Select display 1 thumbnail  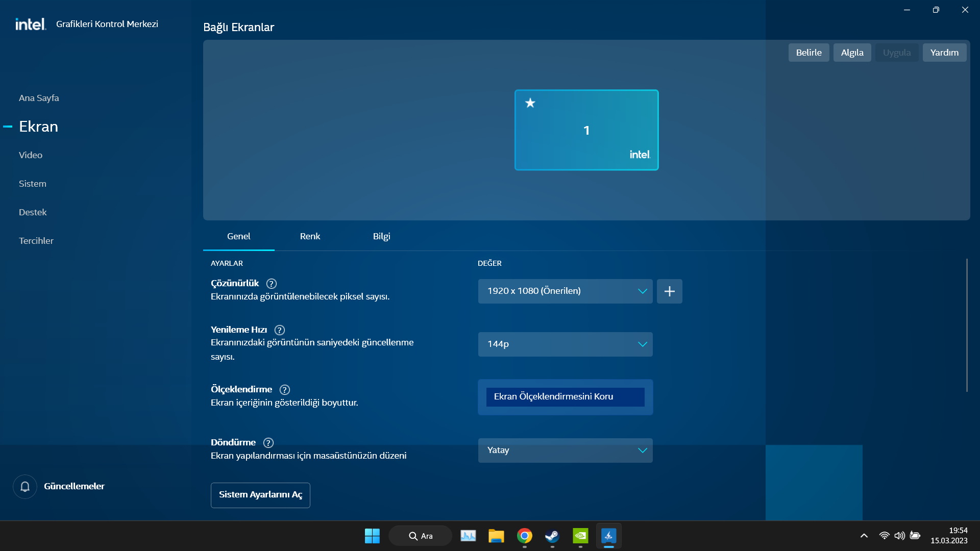click(586, 131)
